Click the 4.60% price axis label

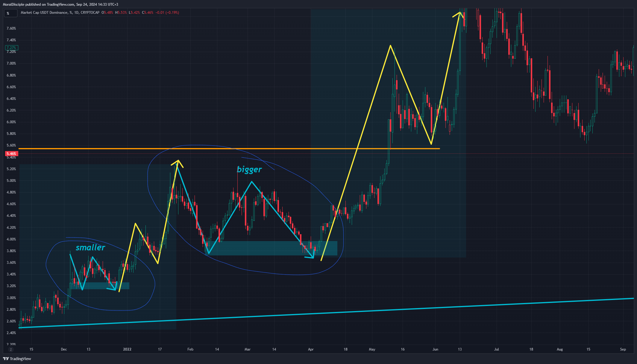[11, 204]
